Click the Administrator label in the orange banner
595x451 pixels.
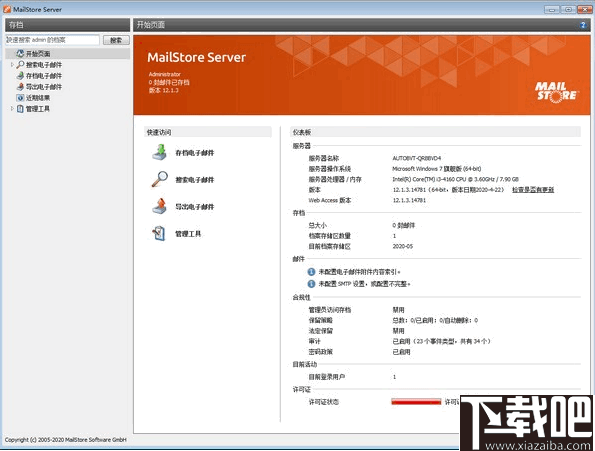(x=165, y=74)
